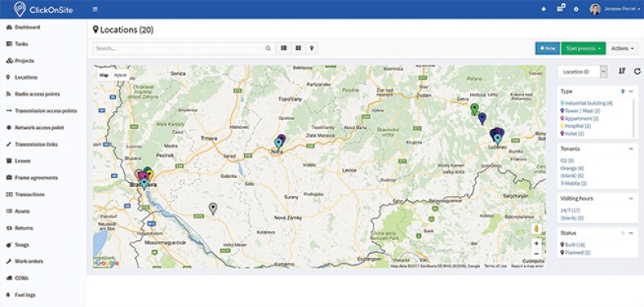Screen dimensions: 644x307
Task: Open the Start process dropdown
Action: tap(583, 48)
